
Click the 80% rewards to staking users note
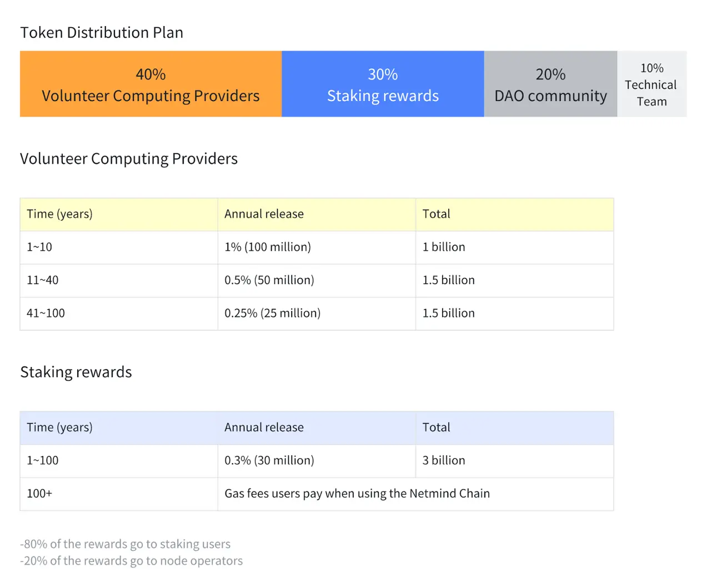(125, 544)
